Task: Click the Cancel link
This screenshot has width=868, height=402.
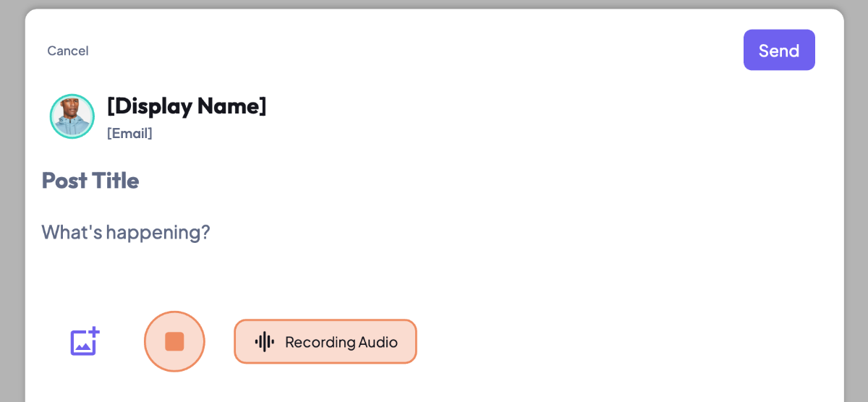Action: coord(68,51)
